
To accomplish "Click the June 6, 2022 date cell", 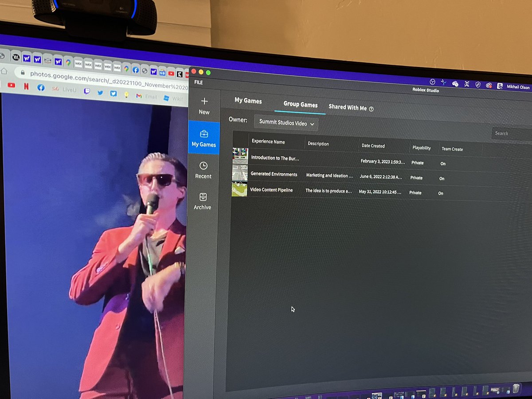I will point(381,176).
